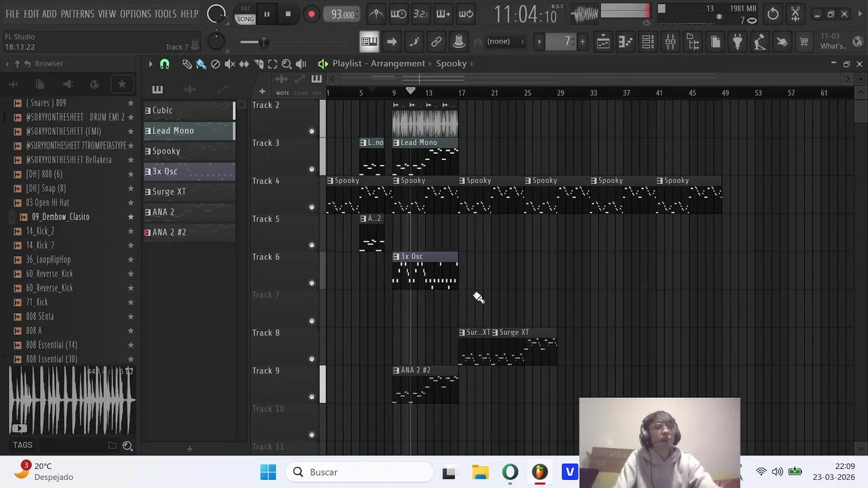Click the loop recording icon
The width and height of the screenshot is (868, 488).
click(466, 14)
